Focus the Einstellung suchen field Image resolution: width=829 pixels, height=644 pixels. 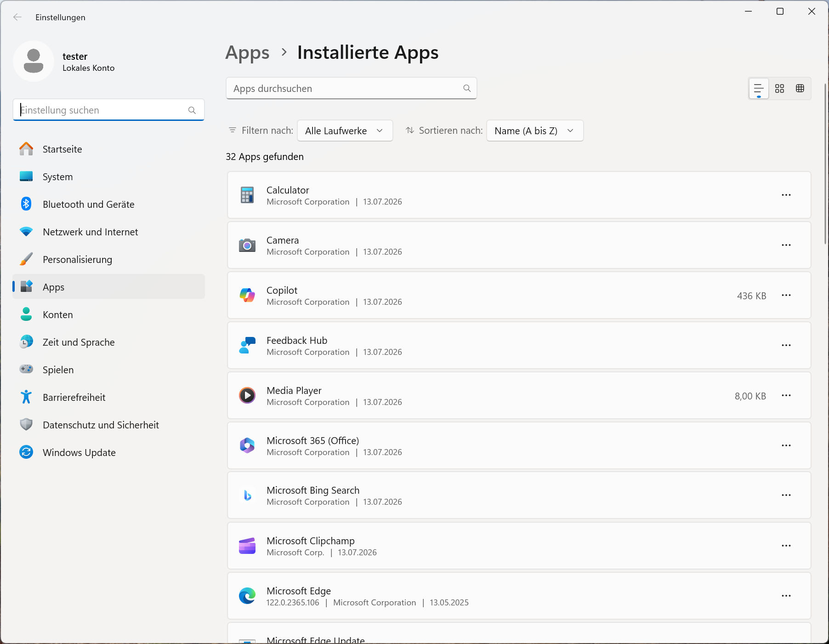click(x=109, y=110)
